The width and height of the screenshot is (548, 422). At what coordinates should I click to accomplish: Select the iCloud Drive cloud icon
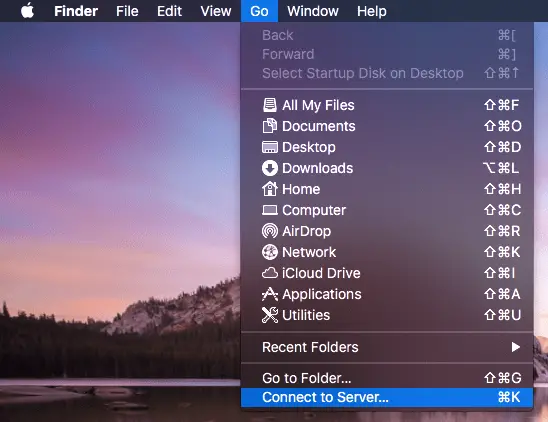pyautogui.click(x=269, y=273)
